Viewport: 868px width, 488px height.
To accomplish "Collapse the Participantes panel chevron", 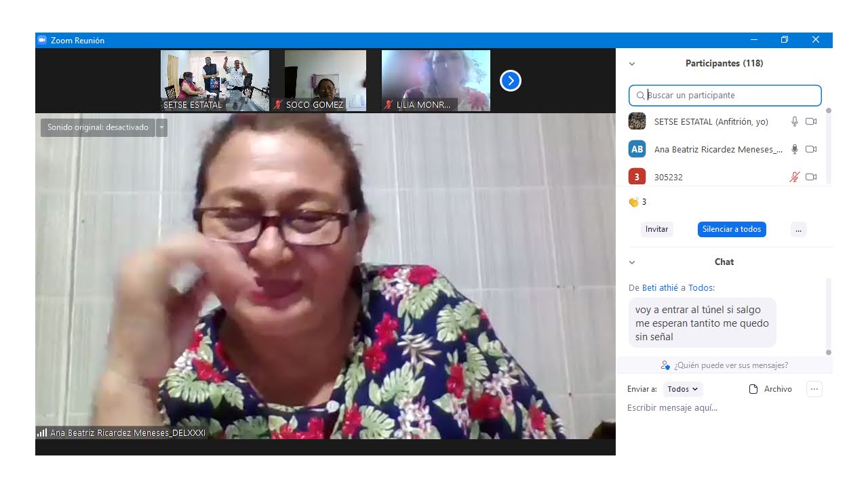I will coord(632,64).
